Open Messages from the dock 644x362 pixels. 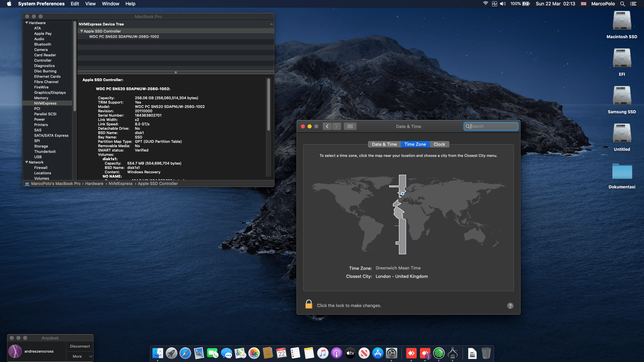(x=226, y=353)
